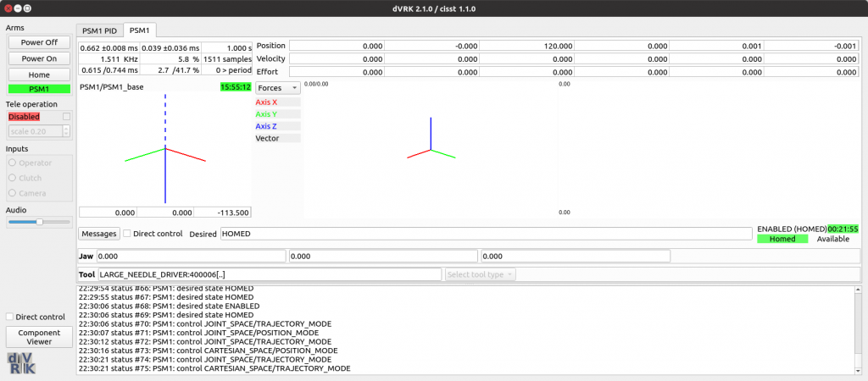
Task: Click the 1.511 KHz frequency cell
Action: [109, 58]
